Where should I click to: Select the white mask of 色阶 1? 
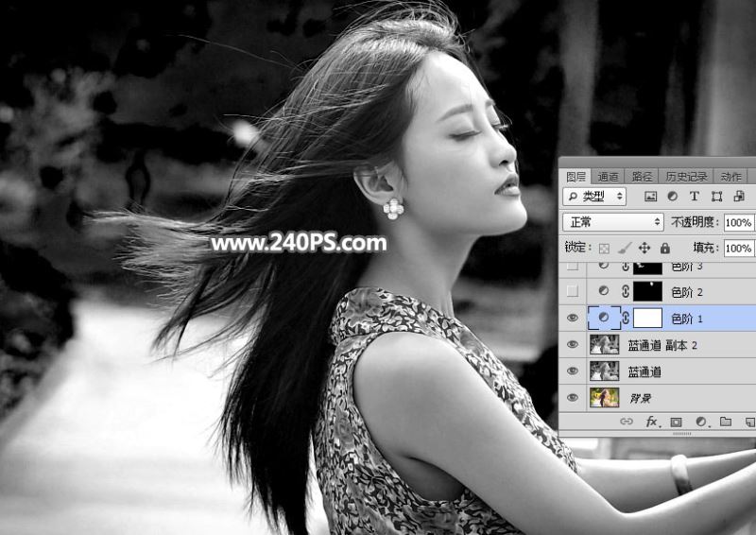(647, 318)
